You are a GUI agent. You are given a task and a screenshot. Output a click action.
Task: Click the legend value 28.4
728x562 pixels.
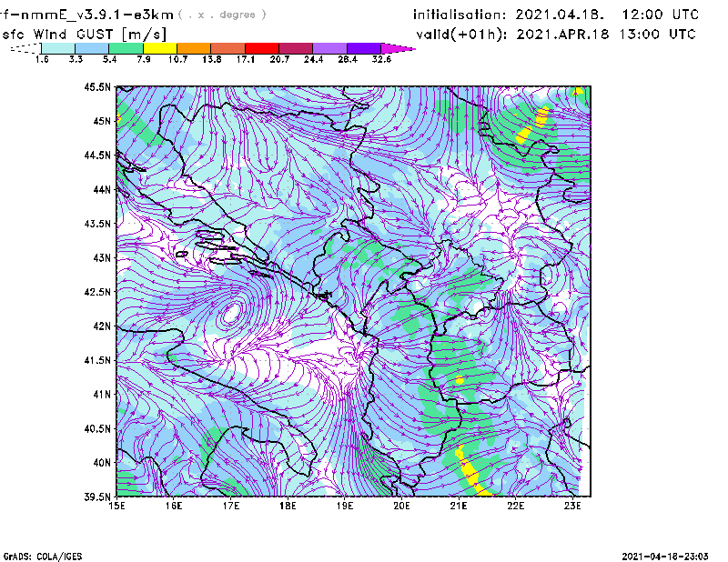(348, 59)
